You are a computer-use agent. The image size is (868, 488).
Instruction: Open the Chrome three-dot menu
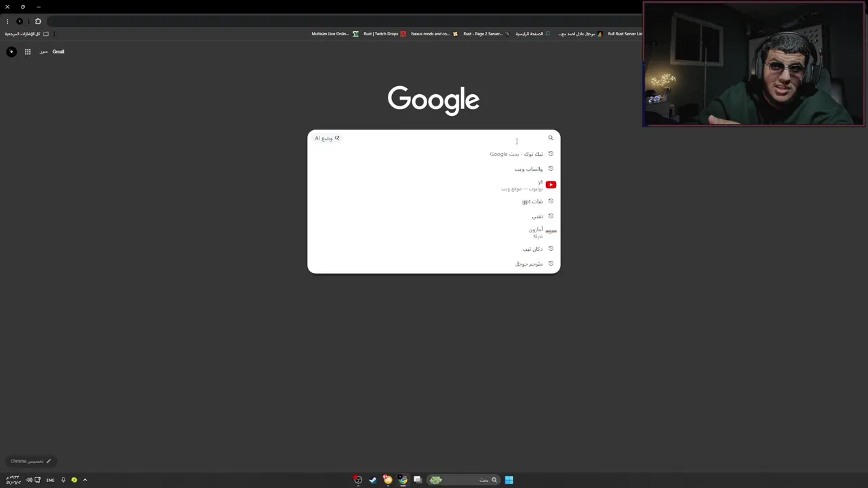pos(7,21)
